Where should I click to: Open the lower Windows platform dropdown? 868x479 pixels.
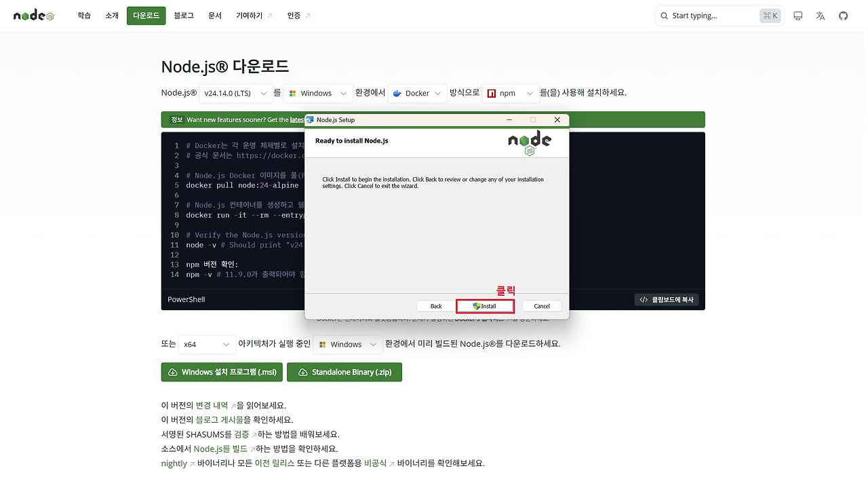[x=348, y=345]
